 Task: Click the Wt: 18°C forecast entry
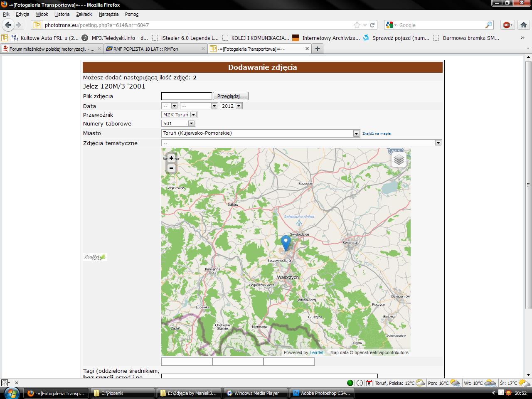(x=480, y=383)
